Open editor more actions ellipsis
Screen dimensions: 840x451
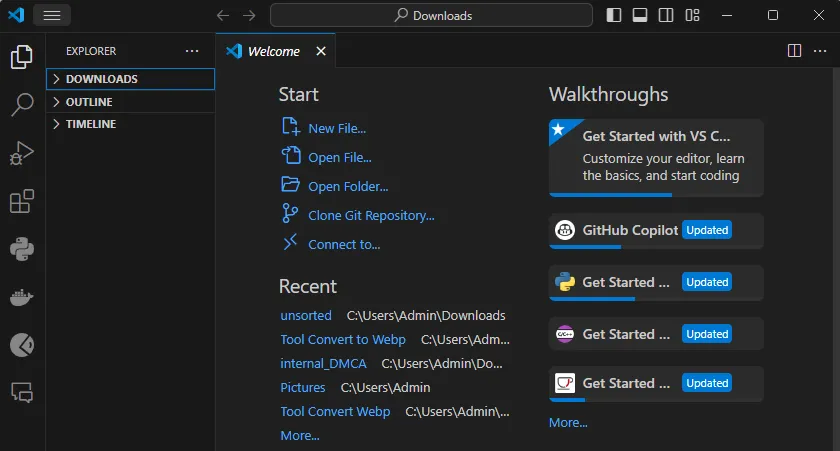(820, 51)
